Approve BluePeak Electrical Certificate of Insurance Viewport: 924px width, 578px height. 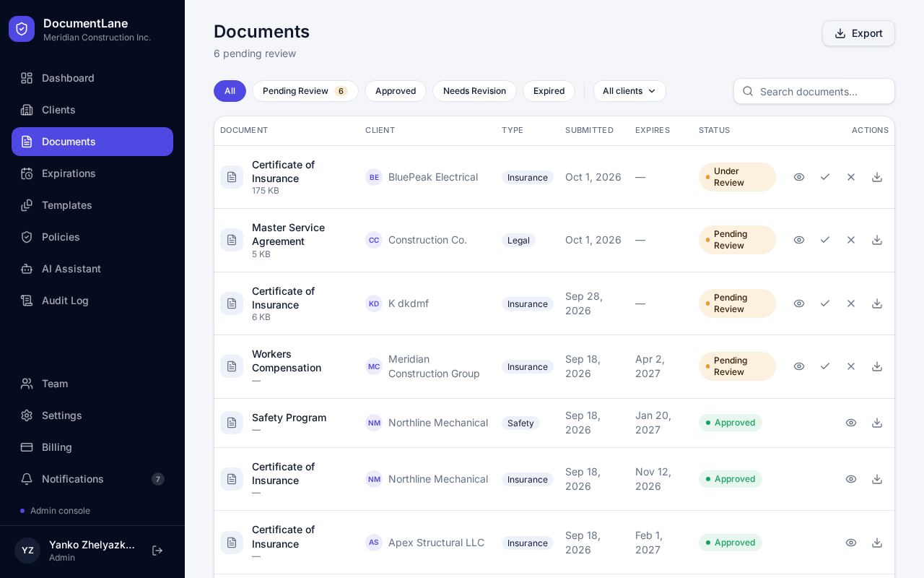(825, 177)
